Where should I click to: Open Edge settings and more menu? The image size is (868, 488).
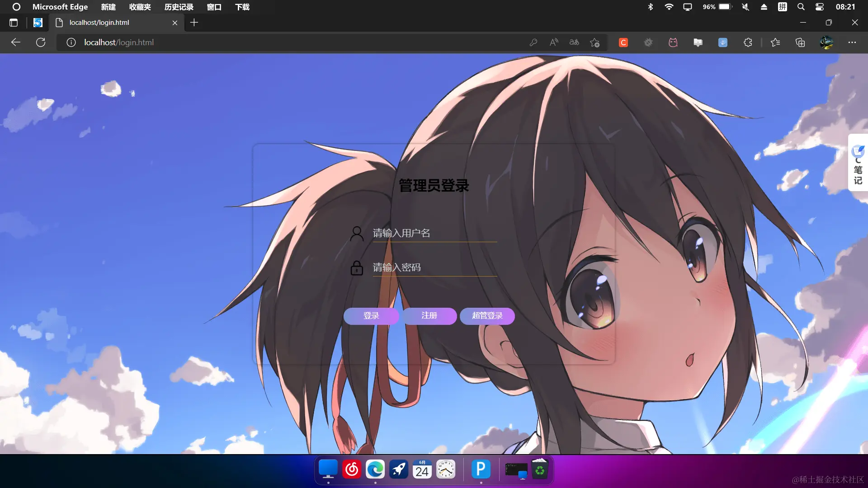pos(852,42)
